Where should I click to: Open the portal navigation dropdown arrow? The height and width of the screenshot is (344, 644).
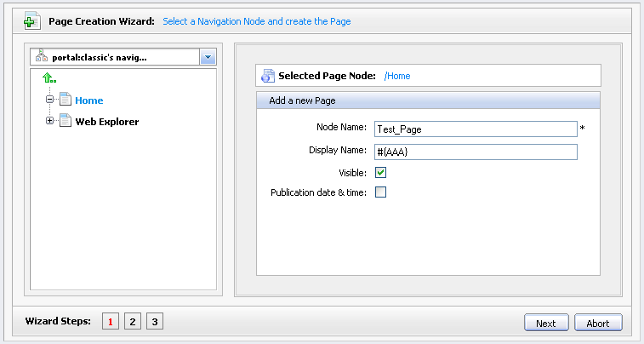[208, 57]
